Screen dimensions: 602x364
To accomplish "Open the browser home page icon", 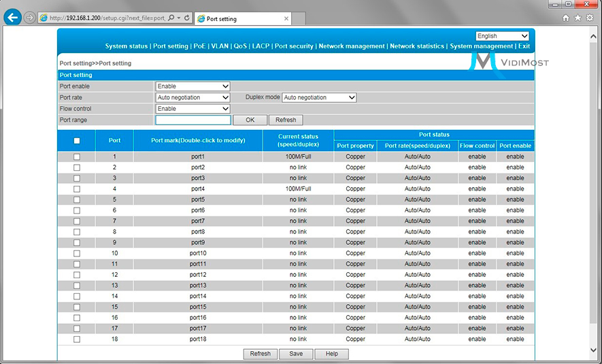I will click(x=566, y=18).
